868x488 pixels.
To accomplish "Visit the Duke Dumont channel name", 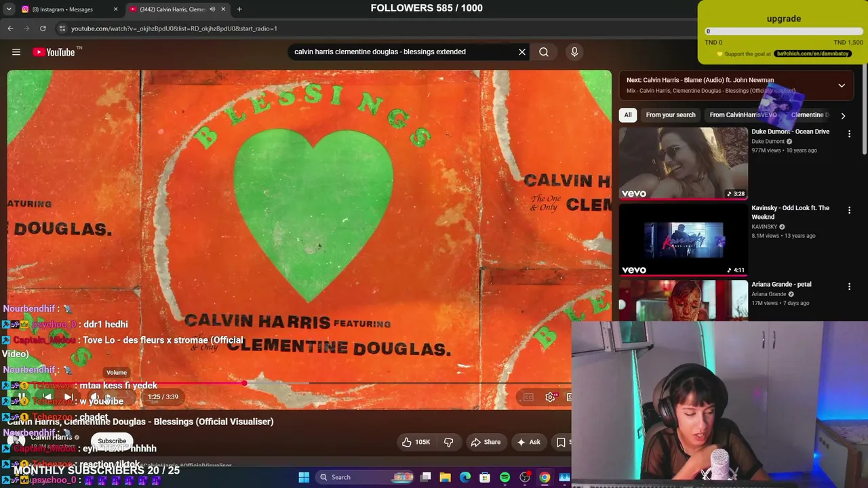I will (768, 142).
